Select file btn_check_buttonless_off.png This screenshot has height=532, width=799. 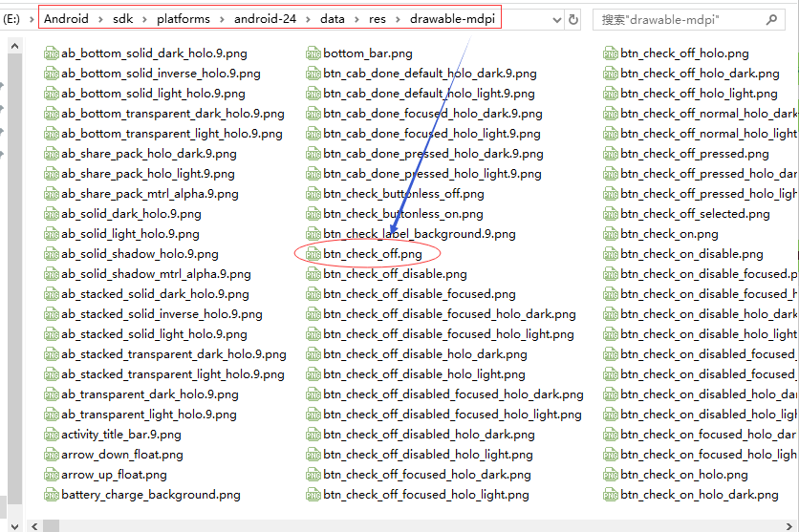point(396,194)
